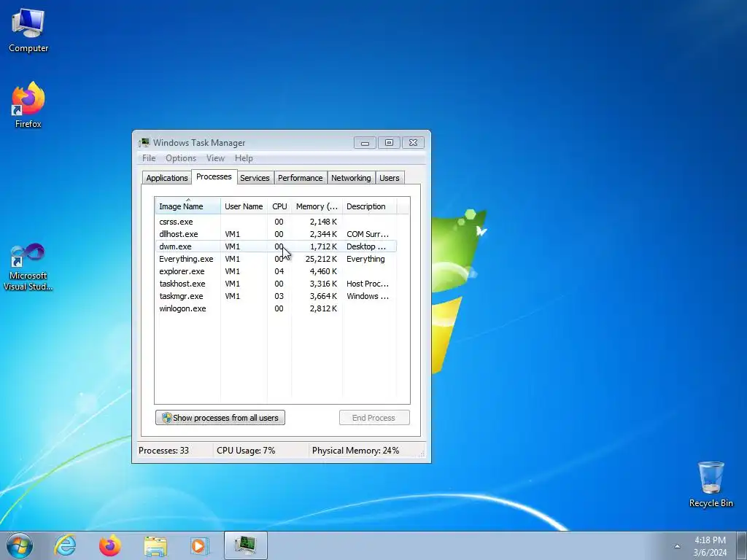Maximize the Task Manager window
Screen dimensions: 747x560
point(390,142)
